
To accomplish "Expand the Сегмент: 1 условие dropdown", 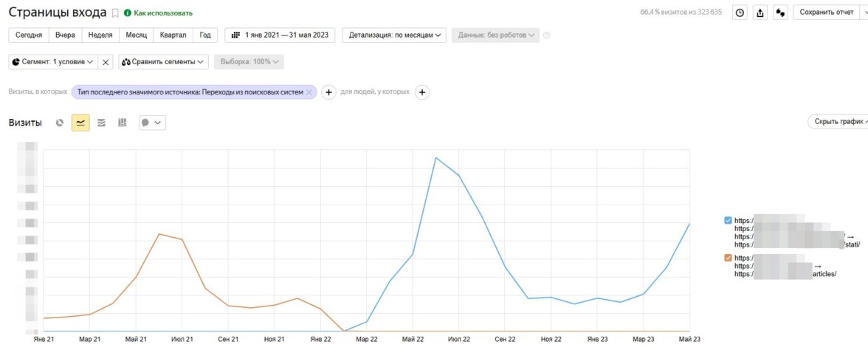I will (x=52, y=62).
